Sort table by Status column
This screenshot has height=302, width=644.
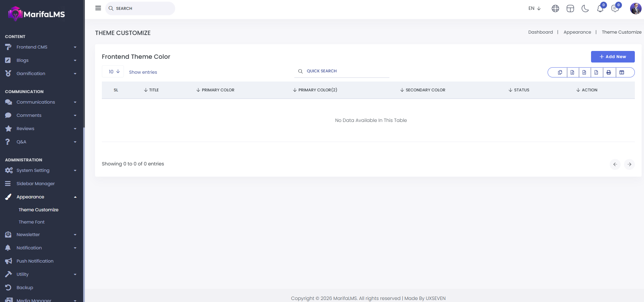519,90
